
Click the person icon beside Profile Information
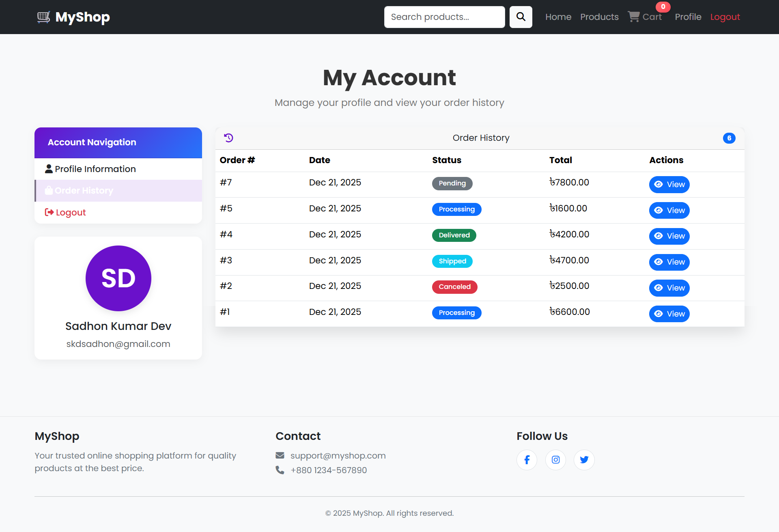click(49, 168)
